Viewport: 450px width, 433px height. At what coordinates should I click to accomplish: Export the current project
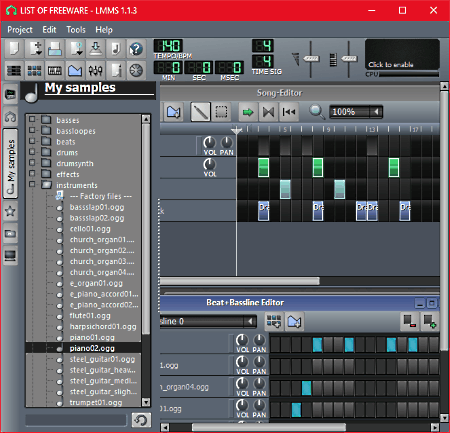pyautogui.click(x=96, y=49)
